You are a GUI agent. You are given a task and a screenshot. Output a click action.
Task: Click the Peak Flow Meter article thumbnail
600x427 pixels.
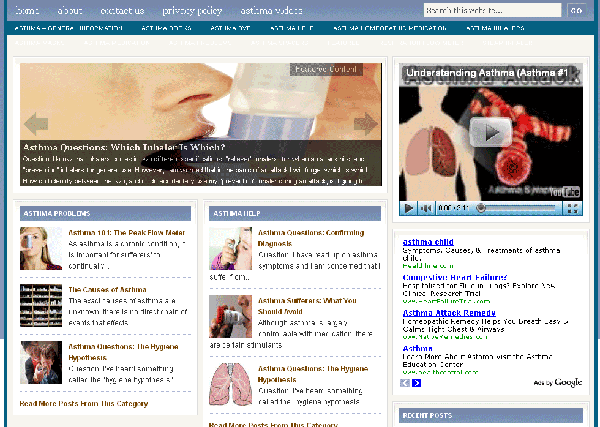(x=41, y=248)
